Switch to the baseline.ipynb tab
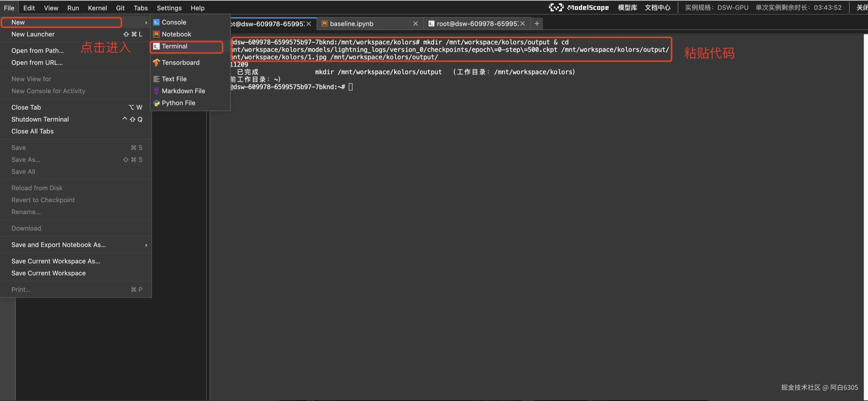The image size is (868, 401). click(351, 23)
